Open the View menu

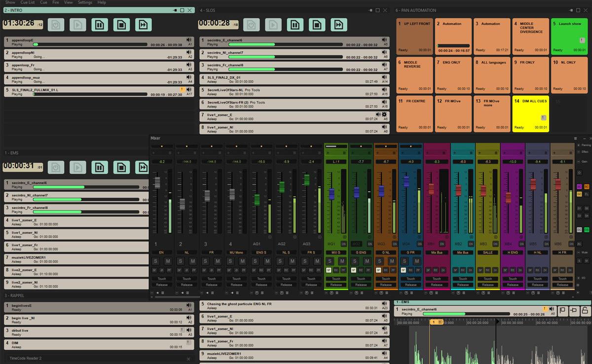pos(69,2)
